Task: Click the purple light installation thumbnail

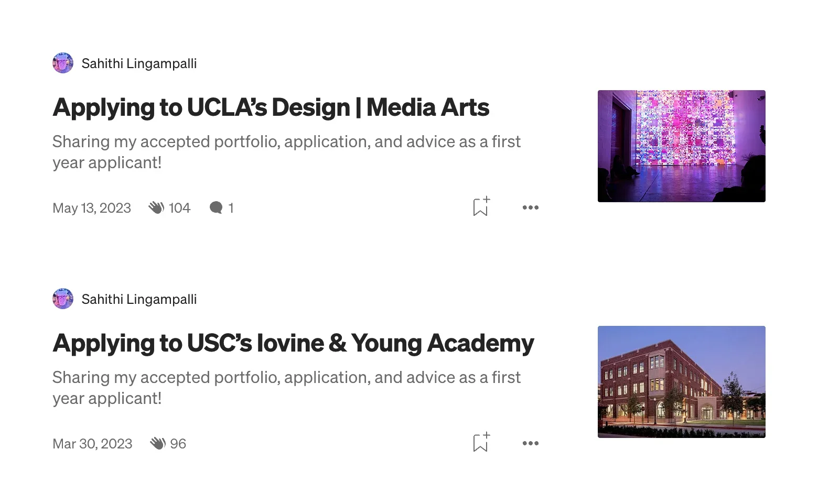Action: [681, 146]
